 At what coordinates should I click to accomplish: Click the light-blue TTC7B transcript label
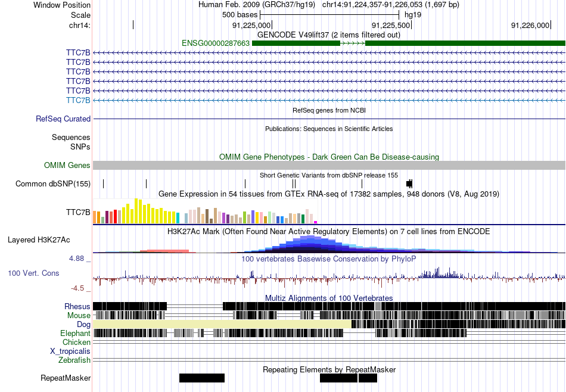(x=78, y=100)
